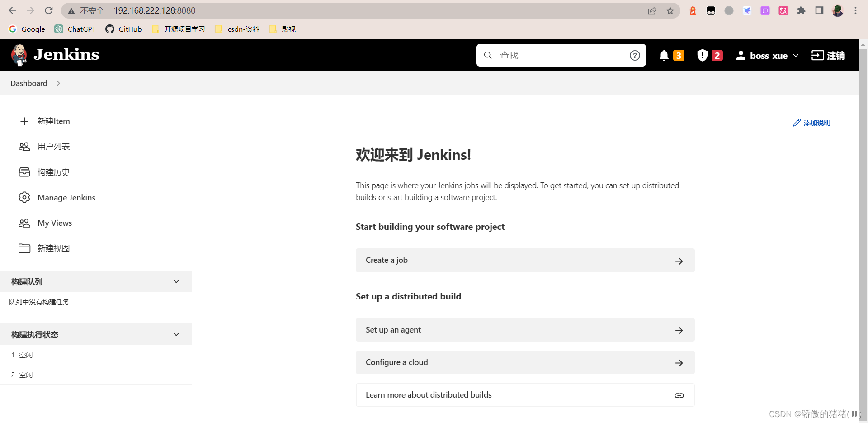Click the share page icon in address bar

click(652, 10)
